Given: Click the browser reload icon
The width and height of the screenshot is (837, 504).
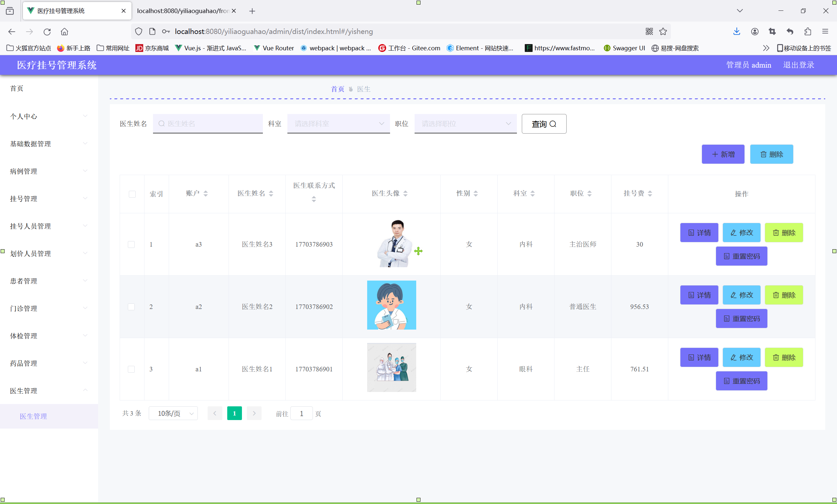Looking at the screenshot, I should (x=47, y=32).
